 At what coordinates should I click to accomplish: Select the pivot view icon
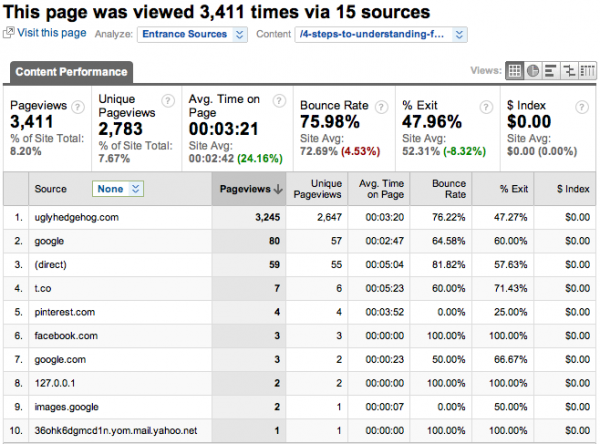point(586,71)
